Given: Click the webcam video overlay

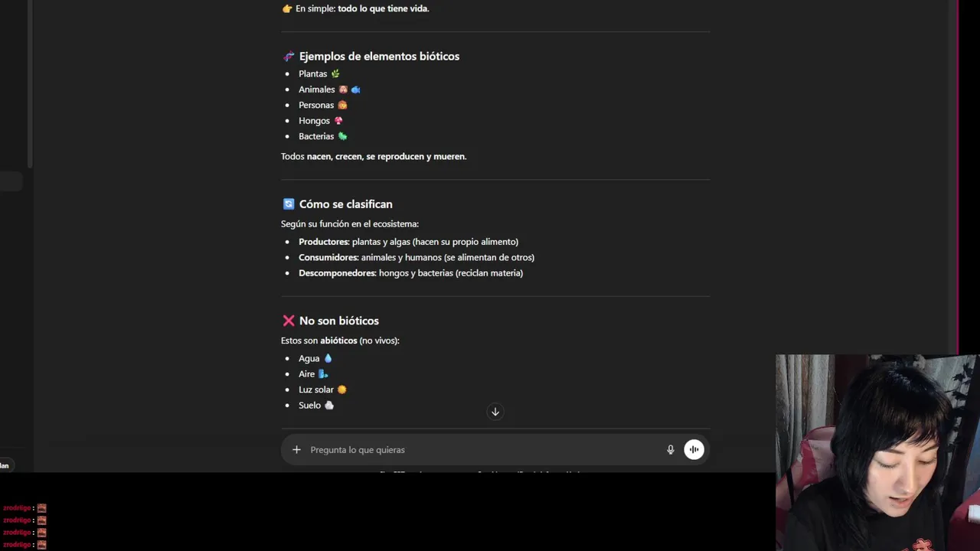Looking at the screenshot, I should click(877, 452).
